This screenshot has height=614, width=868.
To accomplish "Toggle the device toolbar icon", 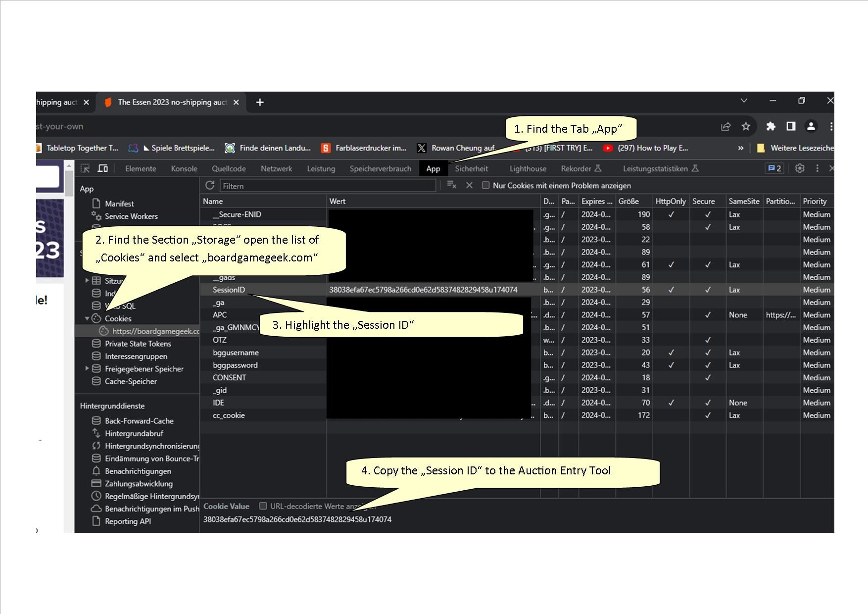I will (103, 168).
